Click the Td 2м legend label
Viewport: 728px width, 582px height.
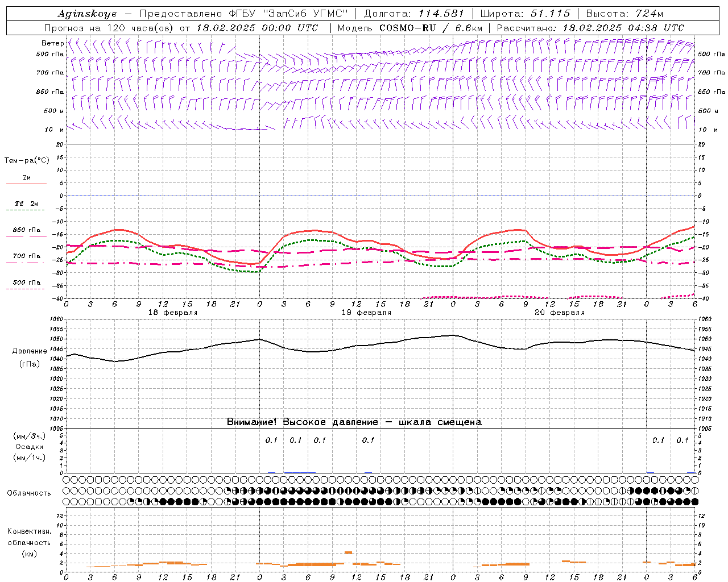[x=27, y=203]
